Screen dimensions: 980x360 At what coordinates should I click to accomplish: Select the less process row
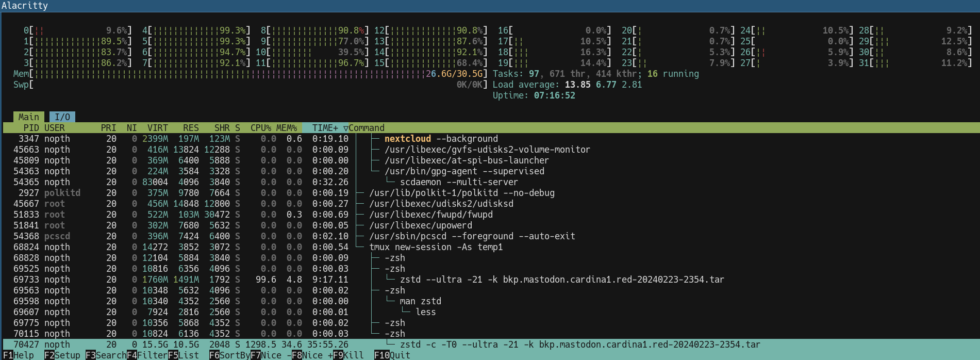[x=491, y=312]
